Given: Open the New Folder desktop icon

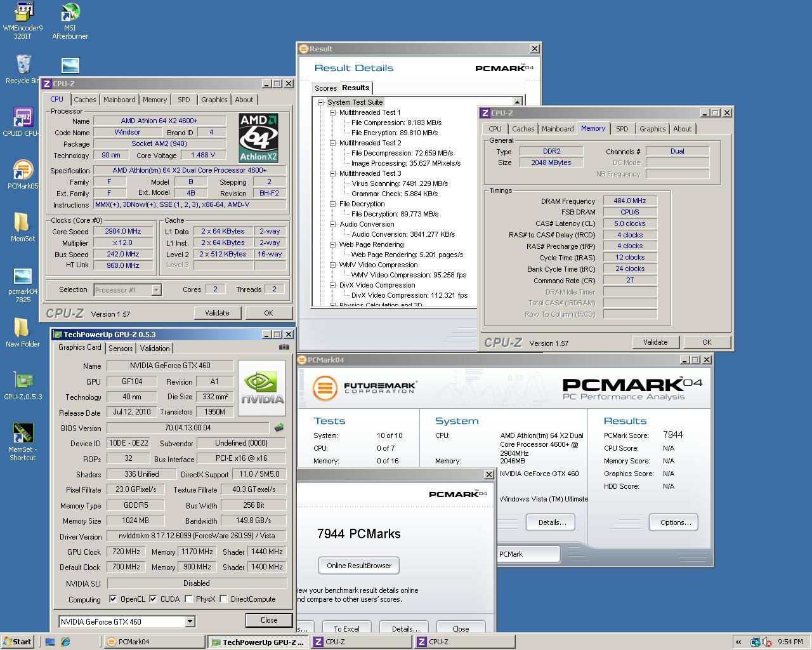Looking at the screenshot, I should (23, 333).
